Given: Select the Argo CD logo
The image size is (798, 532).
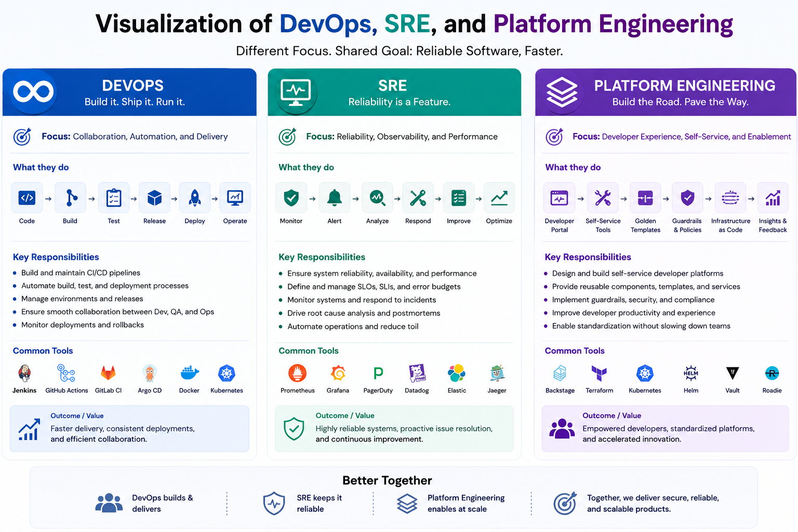Looking at the screenshot, I should coord(150,373).
